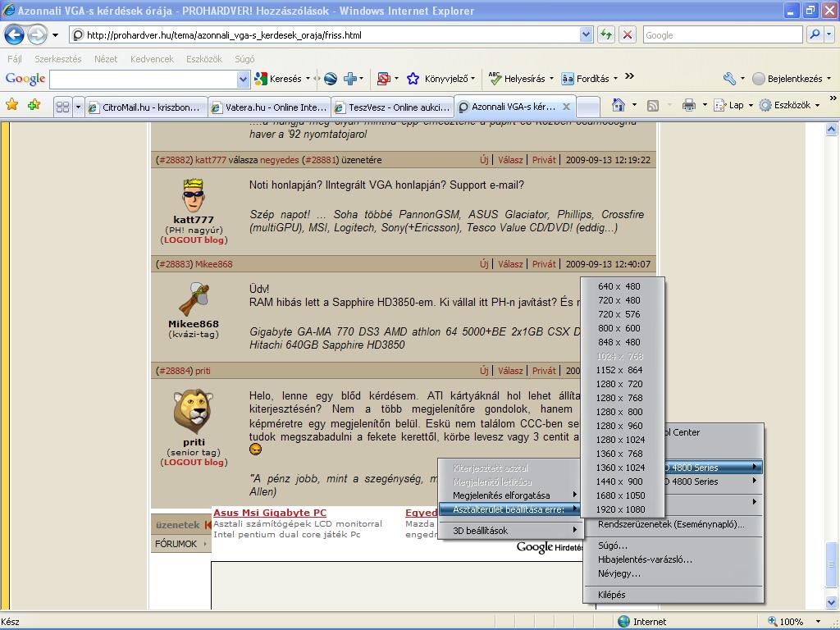Expand the Google toolbar search box dropdown
Viewport: 840px width, 630px height.
(243, 80)
